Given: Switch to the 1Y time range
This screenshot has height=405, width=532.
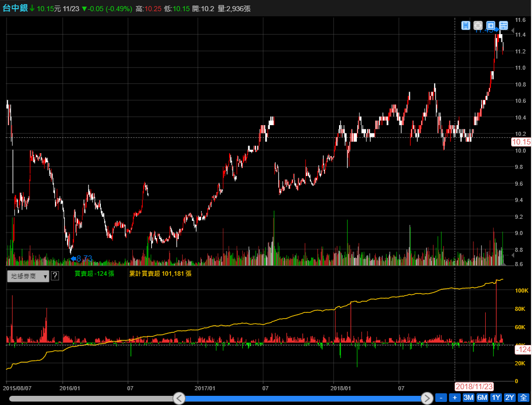Looking at the screenshot, I should [x=496, y=397].
